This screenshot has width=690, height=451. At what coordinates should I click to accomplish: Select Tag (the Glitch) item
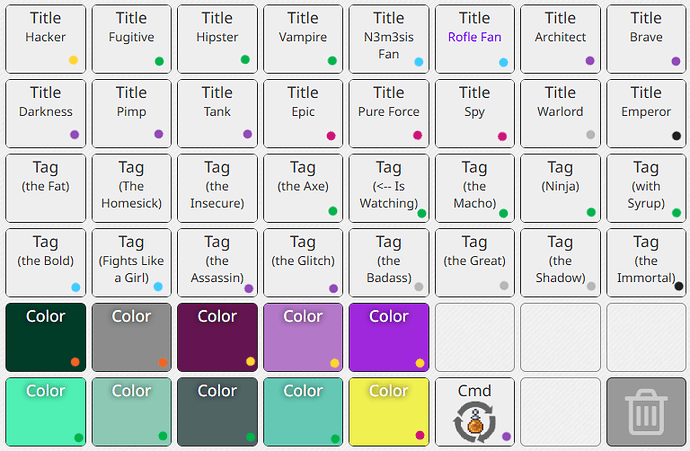303,263
